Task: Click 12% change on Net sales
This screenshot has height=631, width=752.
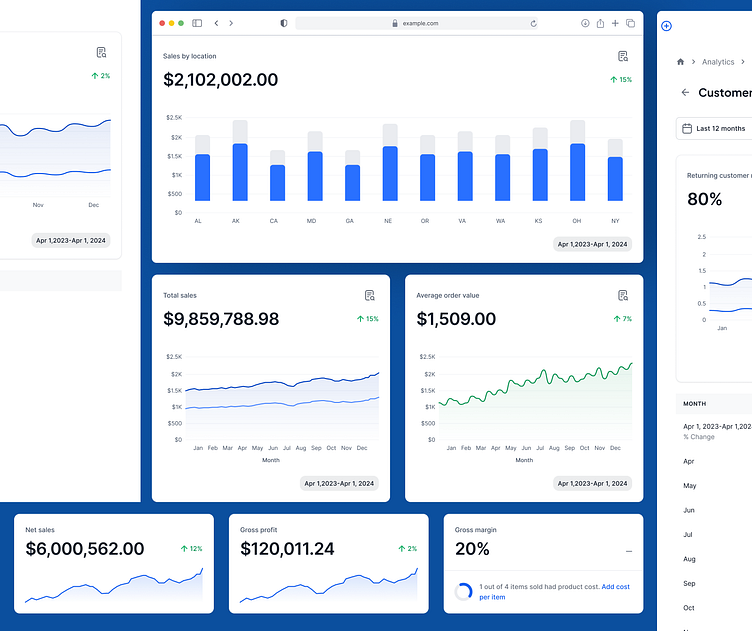Action: click(191, 549)
